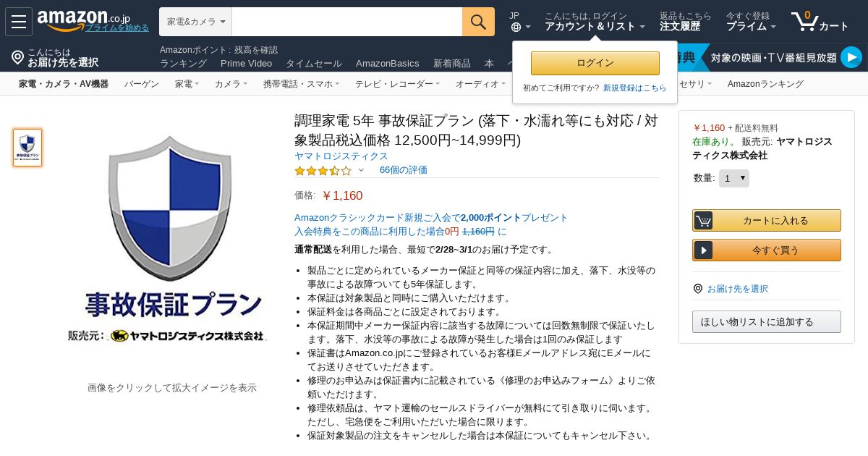868x456 pixels.
Task: Click the cart icon on カートに入れる button
Action: [703, 220]
